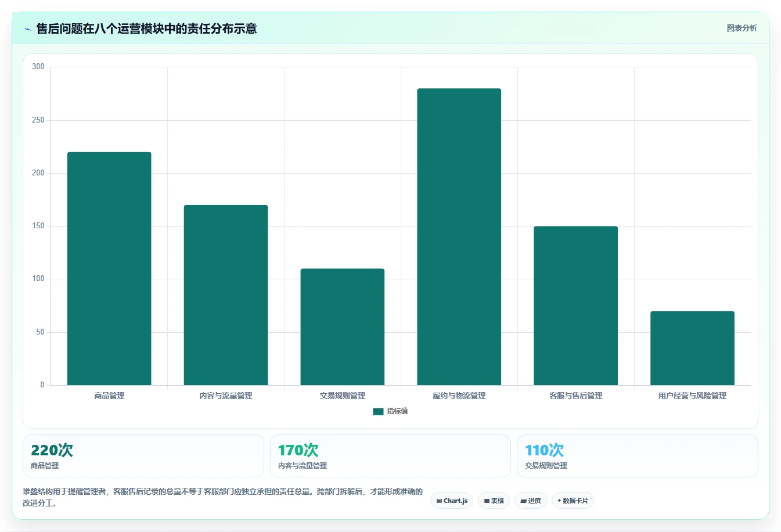Click the 客服与售后管理 x-axis label
781x532 pixels.
576,396
